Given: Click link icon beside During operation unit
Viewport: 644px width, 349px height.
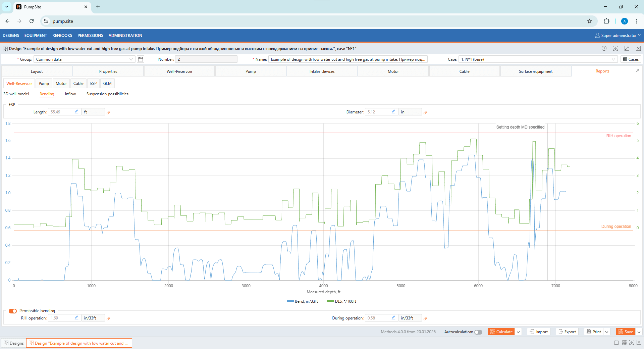Looking at the screenshot, I should pos(425,318).
